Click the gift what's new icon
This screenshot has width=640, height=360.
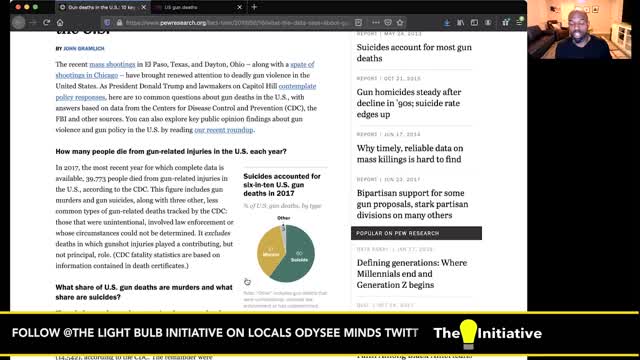point(505,23)
